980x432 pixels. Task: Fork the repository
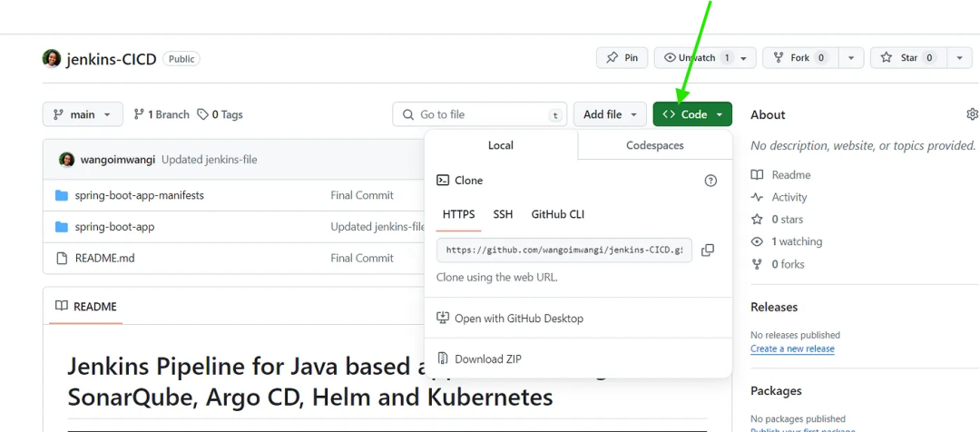point(800,57)
